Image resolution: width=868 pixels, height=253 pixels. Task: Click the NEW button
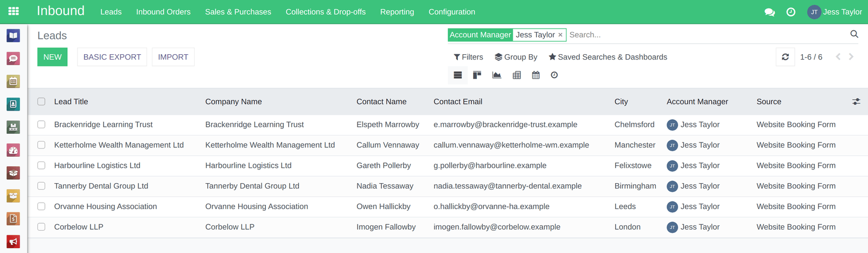coord(53,57)
